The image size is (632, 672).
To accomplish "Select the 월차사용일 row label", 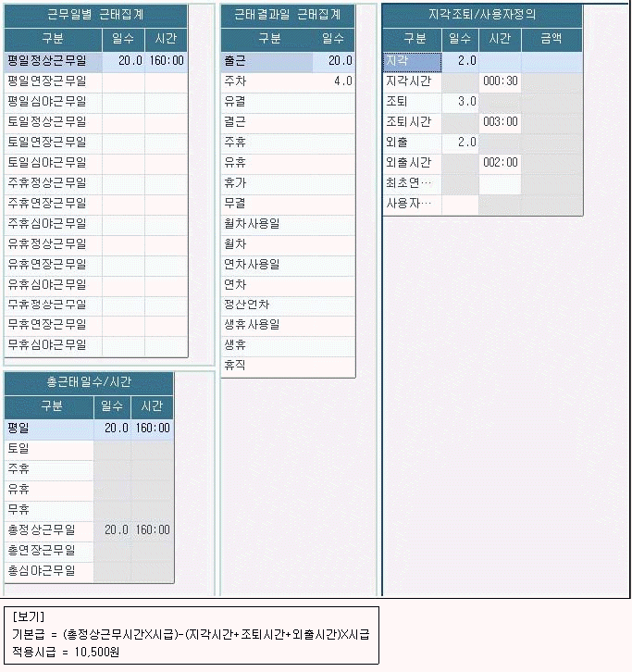I will pos(252,224).
